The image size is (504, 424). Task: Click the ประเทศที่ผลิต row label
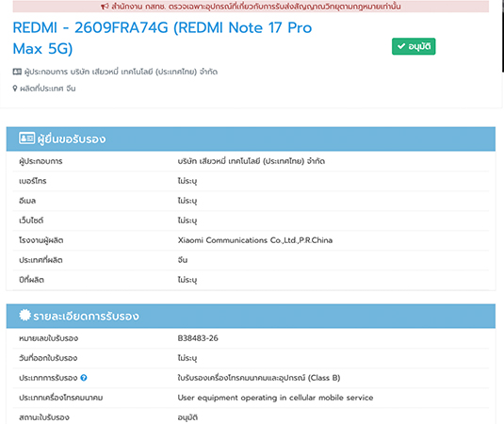point(41,260)
